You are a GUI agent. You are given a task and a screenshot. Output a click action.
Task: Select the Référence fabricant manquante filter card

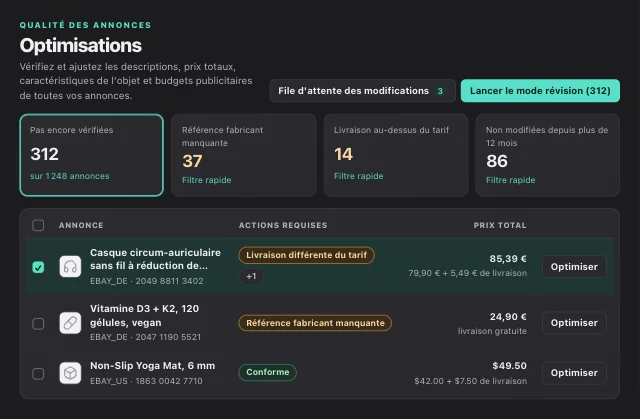244,155
